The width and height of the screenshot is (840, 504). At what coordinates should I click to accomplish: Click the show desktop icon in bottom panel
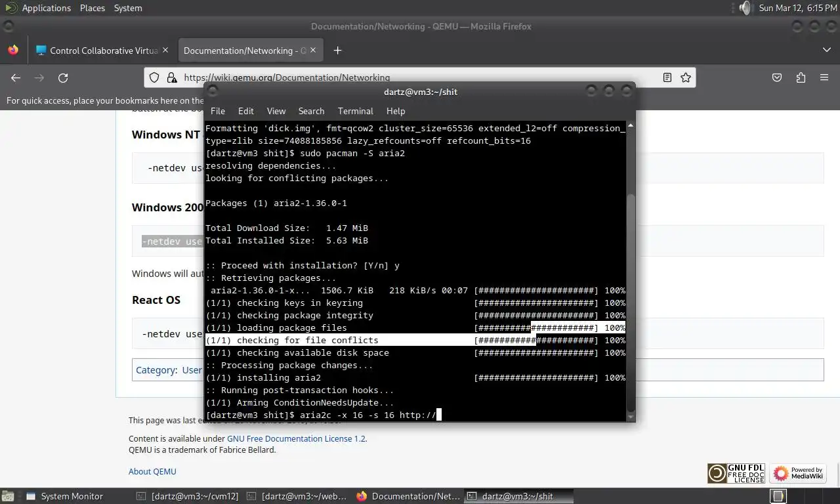pos(7,496)
